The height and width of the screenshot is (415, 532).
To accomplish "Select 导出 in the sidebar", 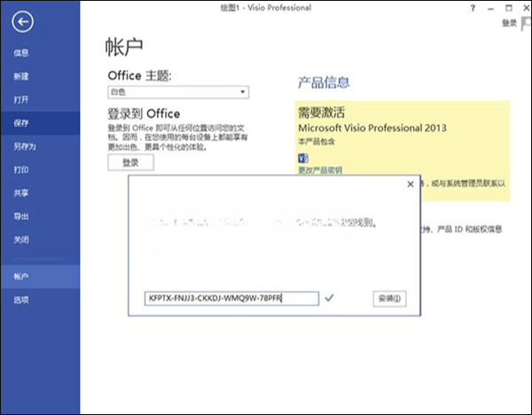I will tap(21, 216).
